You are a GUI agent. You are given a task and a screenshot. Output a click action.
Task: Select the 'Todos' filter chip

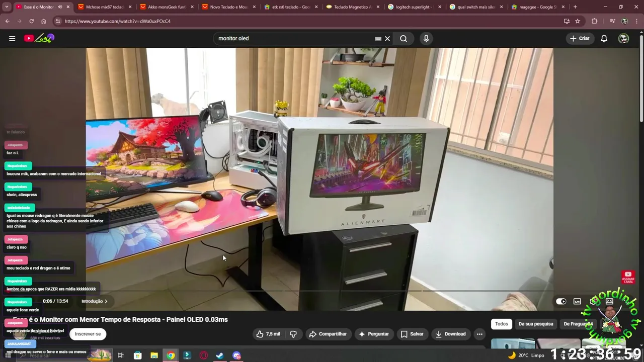502,324
